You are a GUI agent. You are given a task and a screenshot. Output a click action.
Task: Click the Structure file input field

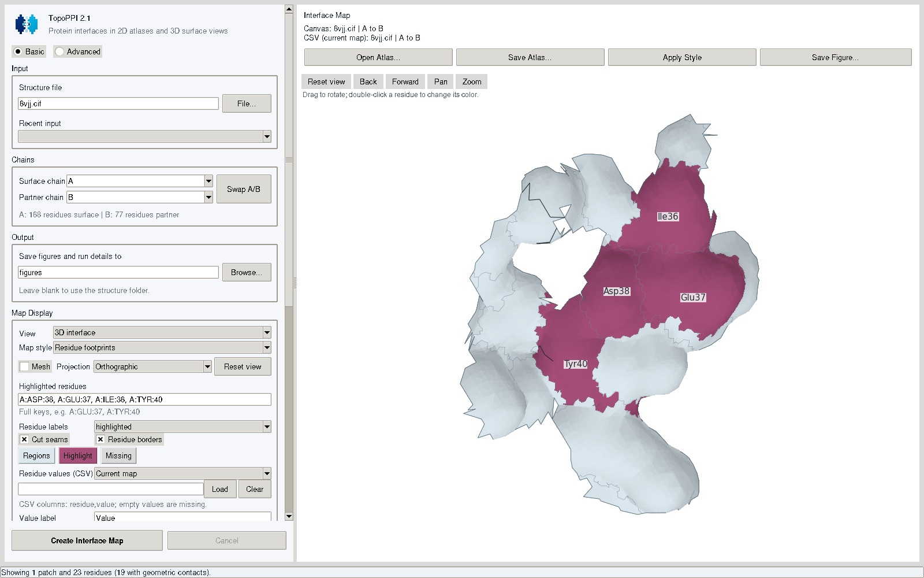[118, 103]
